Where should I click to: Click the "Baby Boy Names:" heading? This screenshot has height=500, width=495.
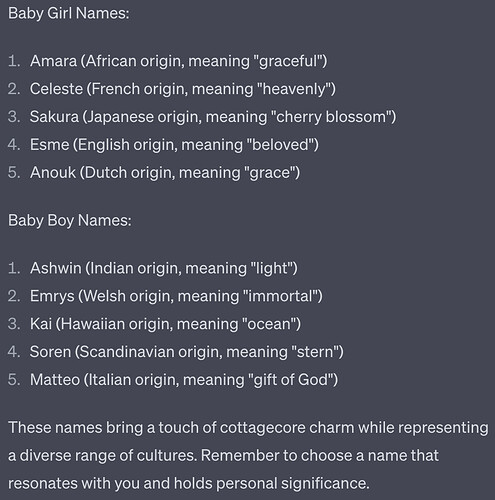click(70, 221)
